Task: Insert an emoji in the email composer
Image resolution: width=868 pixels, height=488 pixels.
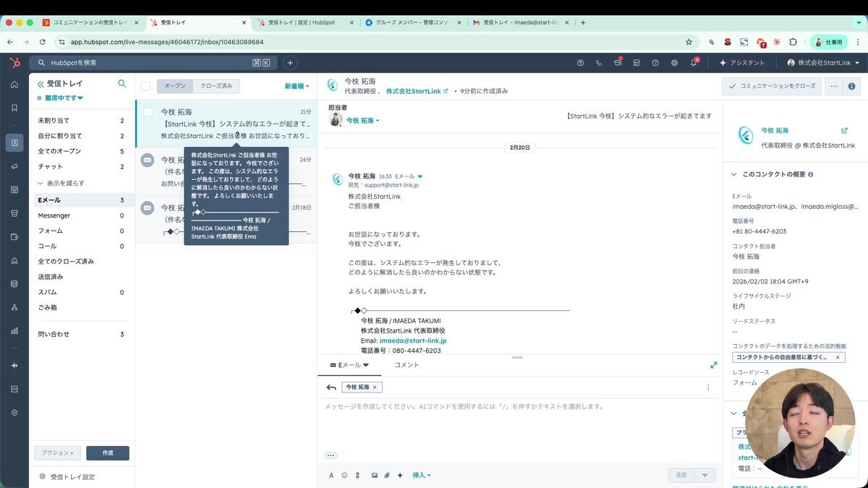Action: (344, 475)
